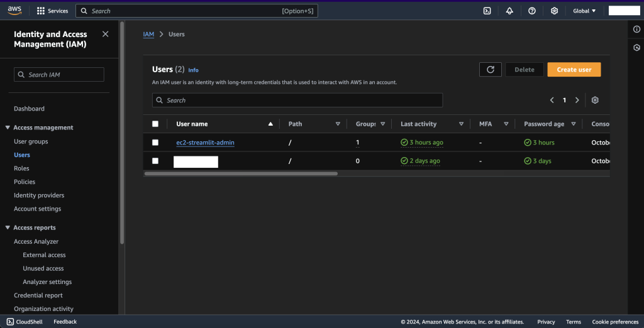Click the CloudShell icon in the footer

10,322
